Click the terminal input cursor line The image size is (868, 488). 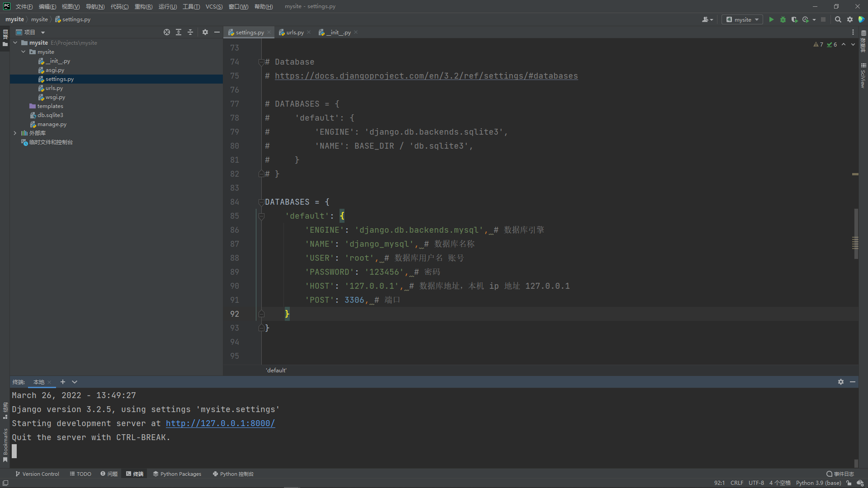coord(14,451)
